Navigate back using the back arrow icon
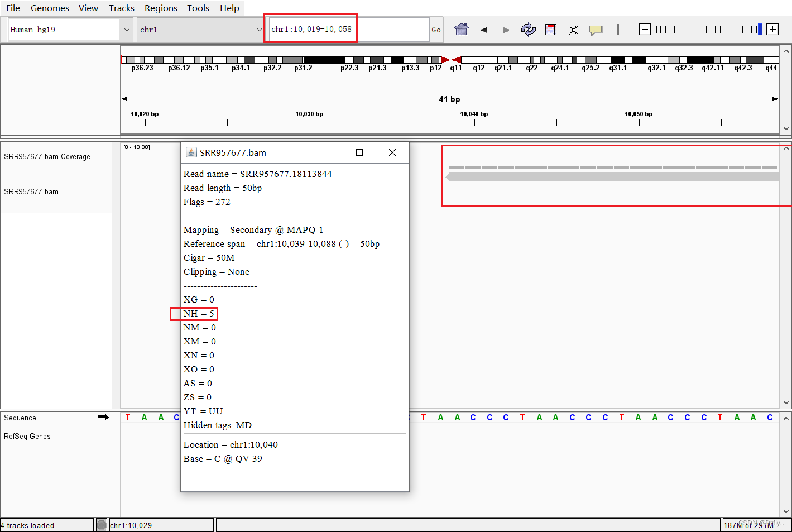Viewport: 792px width, 532px height. click(x=483, y=30)
